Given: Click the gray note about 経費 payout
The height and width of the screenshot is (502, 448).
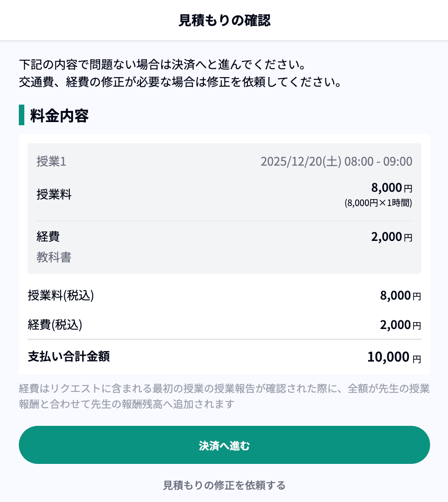Looking at the screenshot, I should click(224, 396).
